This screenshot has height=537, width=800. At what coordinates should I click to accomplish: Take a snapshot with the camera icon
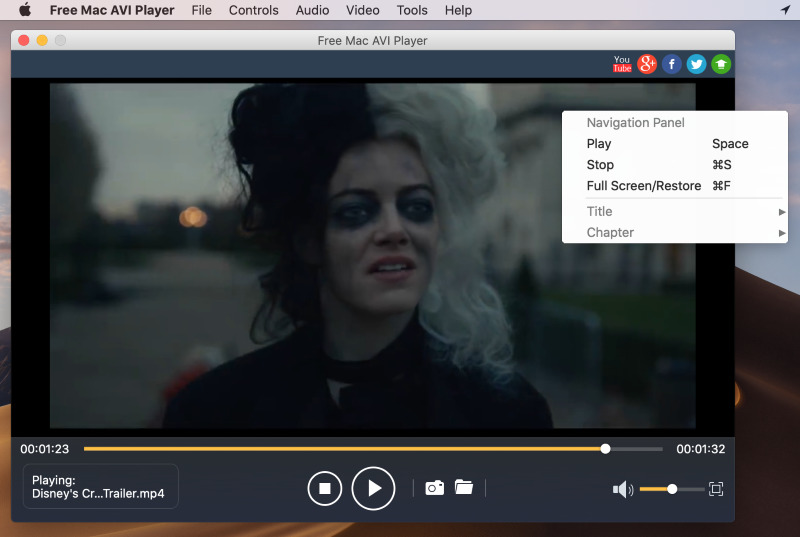tap(435, 488)
